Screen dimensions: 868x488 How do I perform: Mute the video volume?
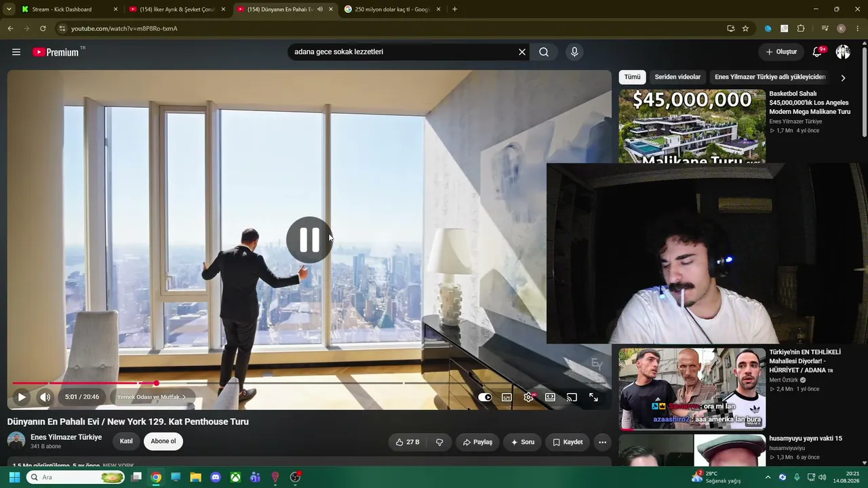[x=45, y=397]
